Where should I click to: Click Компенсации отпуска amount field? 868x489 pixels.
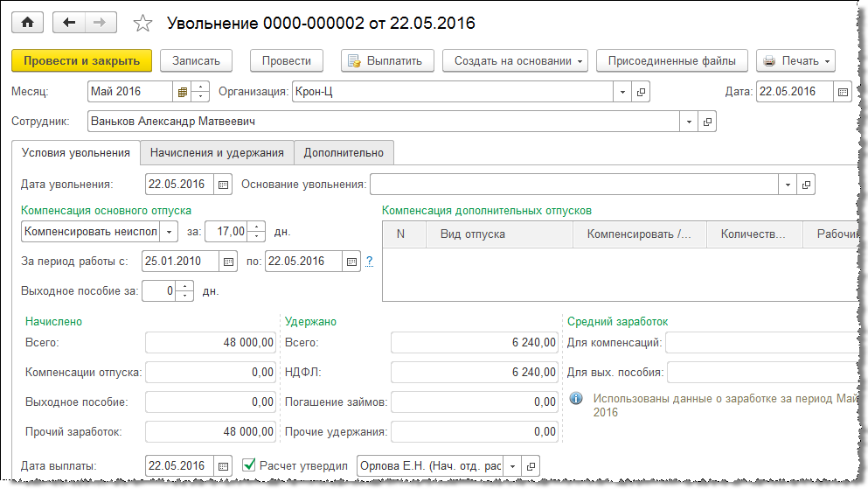(211, 372)
